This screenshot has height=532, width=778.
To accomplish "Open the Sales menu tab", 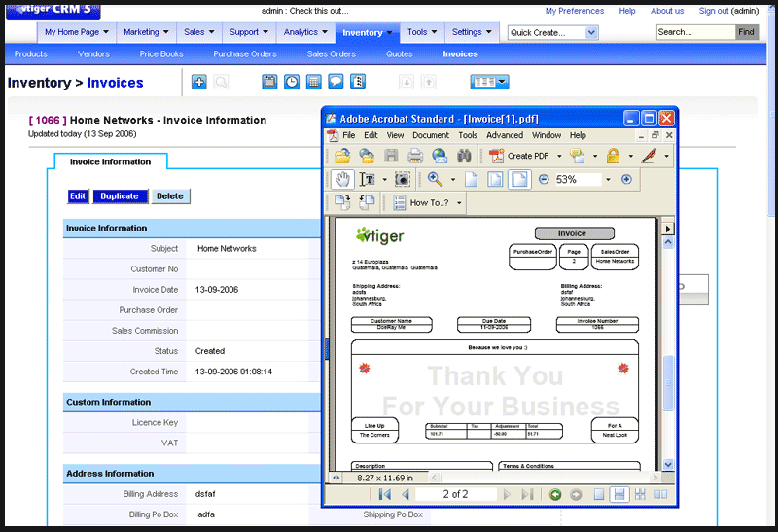I will (199, 32).
